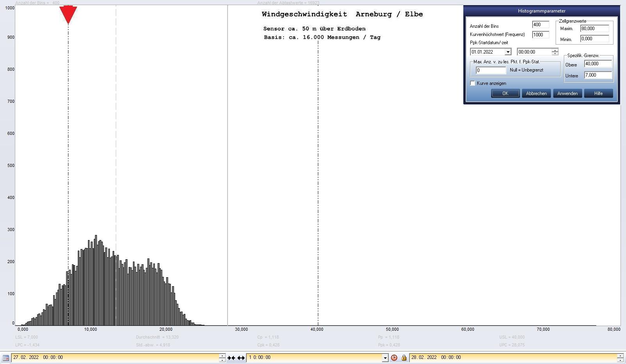Image resolution: width=626 pixels, height=364 pixels.
Task: Click the red clock icon
Action: click(394, 358)
